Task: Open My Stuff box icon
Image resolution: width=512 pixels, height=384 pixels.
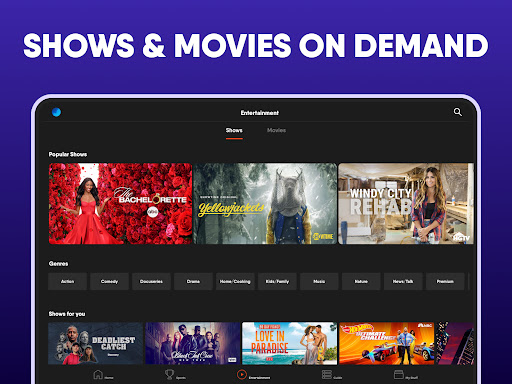Action: 399,374
